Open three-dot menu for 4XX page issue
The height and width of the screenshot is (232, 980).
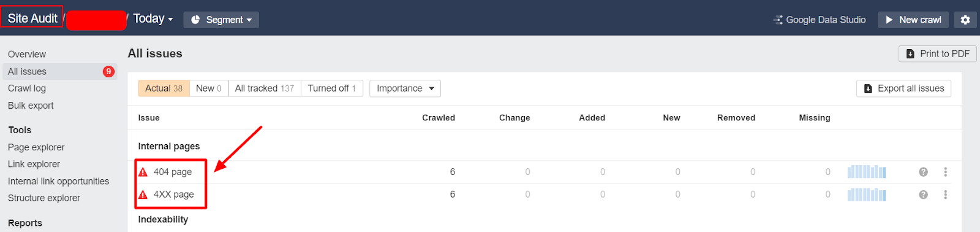[x=946, y=195]
